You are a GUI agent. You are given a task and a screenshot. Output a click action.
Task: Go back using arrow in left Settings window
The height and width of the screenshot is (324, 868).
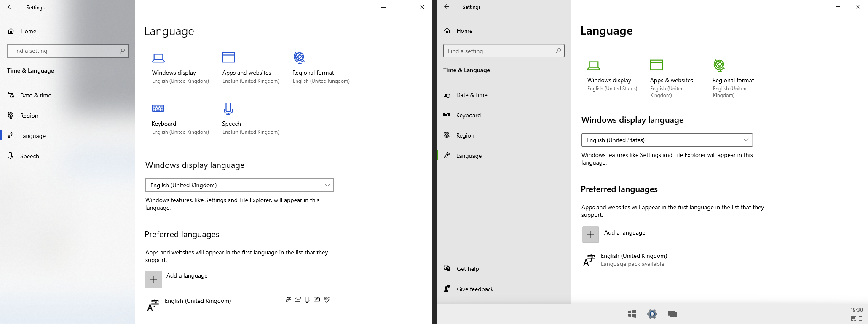[11, 7]
